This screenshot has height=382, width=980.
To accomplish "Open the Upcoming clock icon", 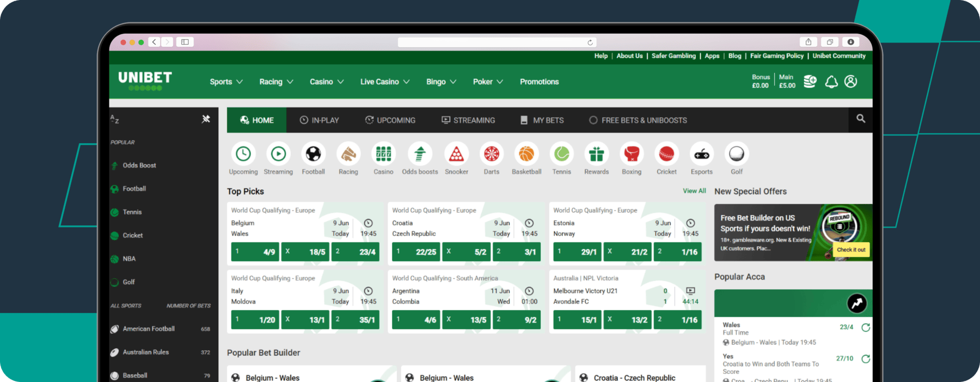I will (243, 154).
